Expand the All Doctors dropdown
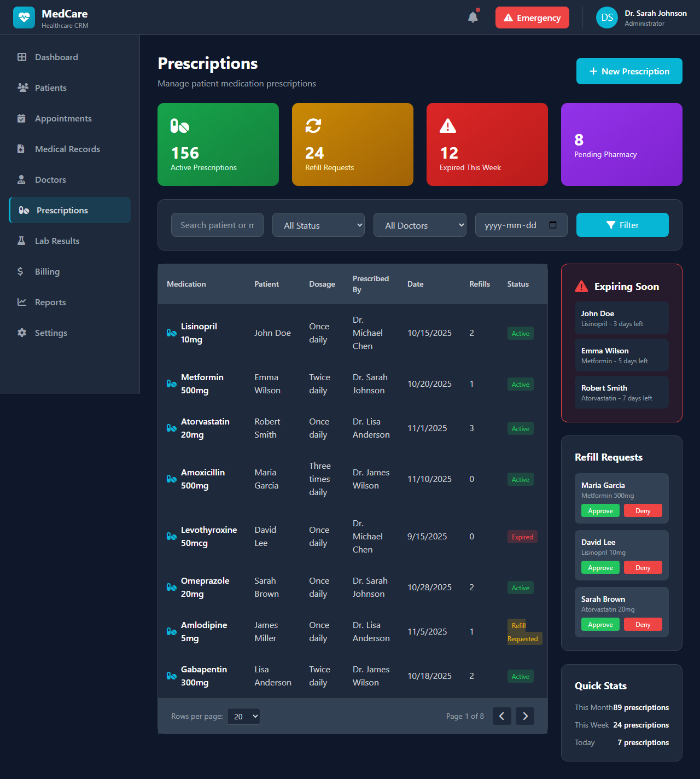The width and height of the screenshot is (700, 779). [x=419, y=225]
